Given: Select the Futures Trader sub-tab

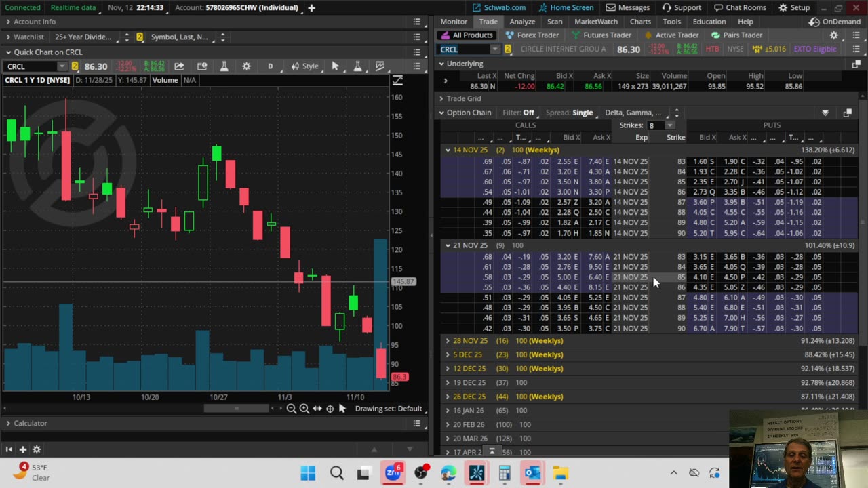Looking at the screenshot, I should coord(601,35).
